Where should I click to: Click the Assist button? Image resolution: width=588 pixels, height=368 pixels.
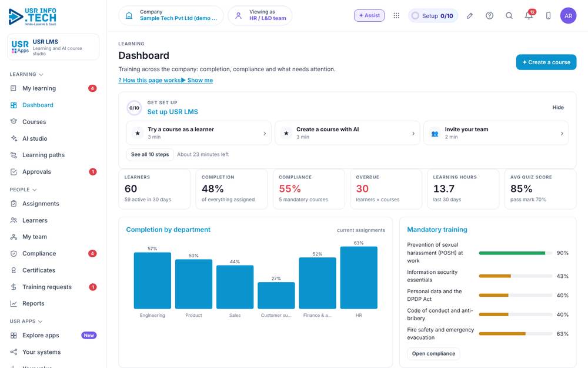[x=369, y=15]
